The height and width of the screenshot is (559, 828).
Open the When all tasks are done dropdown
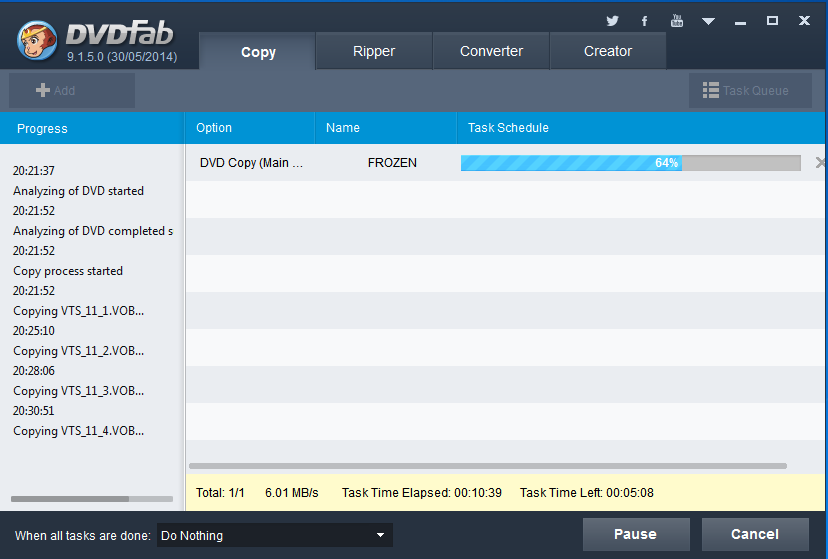tap(275, 535)
